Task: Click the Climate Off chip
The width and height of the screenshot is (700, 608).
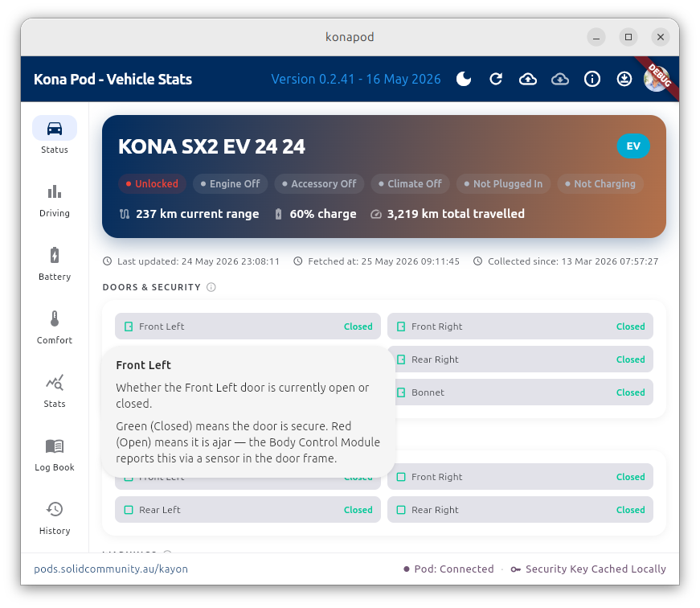Action: click(410, 183)
